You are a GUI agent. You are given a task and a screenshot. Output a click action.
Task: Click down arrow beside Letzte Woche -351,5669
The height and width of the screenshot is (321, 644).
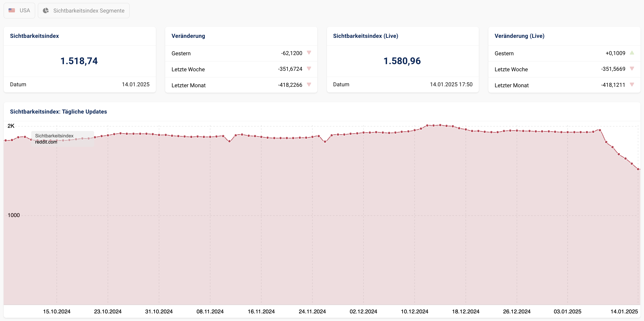pyautogui.click(x=632, y=69)
